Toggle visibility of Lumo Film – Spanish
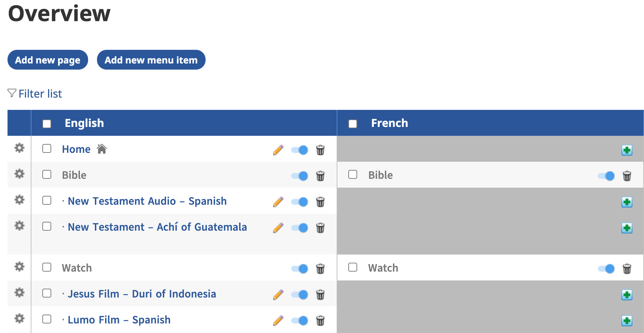The height and width of the screenshot is (333, 644). [x=300, y=321]
